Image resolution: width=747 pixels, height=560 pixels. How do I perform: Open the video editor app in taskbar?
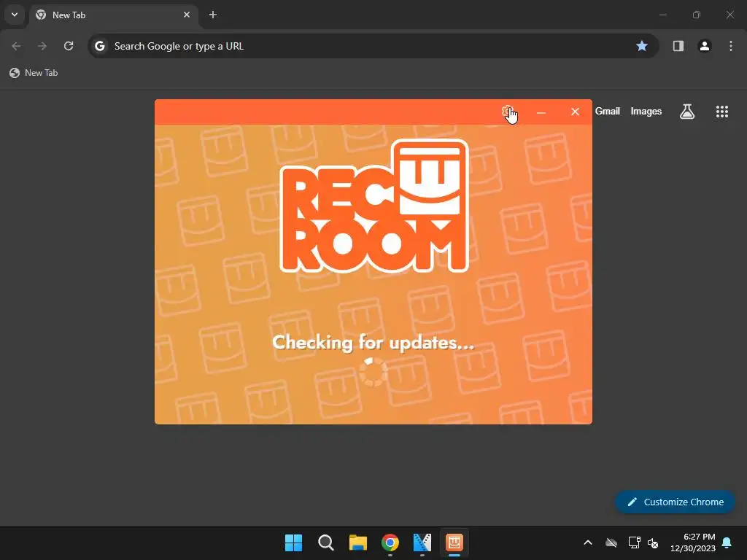click(x=422, y=542)
